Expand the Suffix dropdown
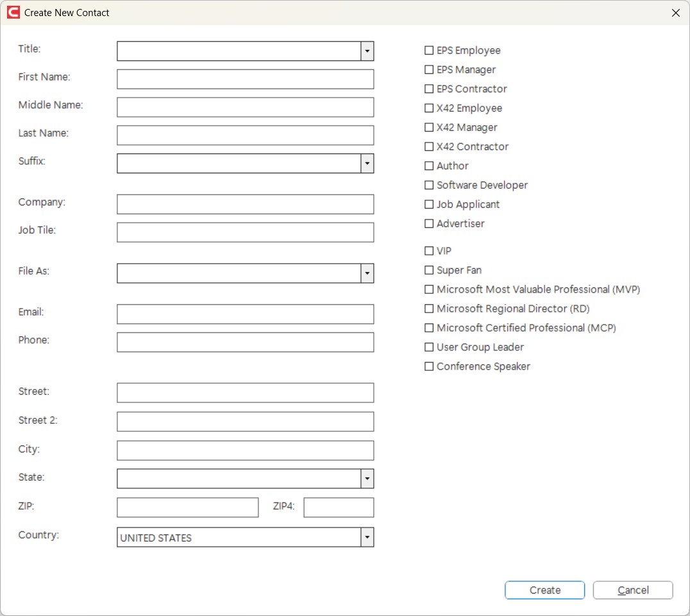This screenshot has width=690, height=616. coord(367,164)
